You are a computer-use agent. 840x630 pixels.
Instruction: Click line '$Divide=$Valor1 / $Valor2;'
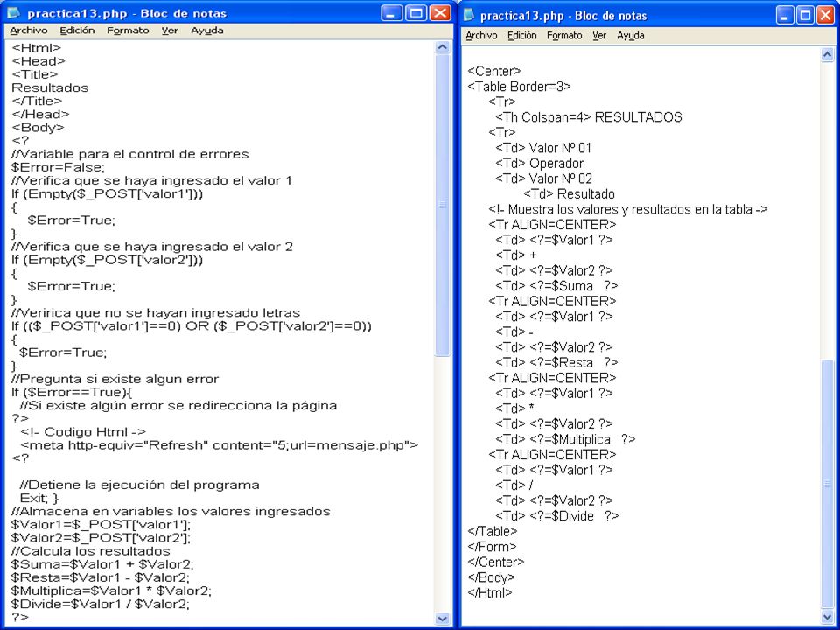tap(100, 605)
